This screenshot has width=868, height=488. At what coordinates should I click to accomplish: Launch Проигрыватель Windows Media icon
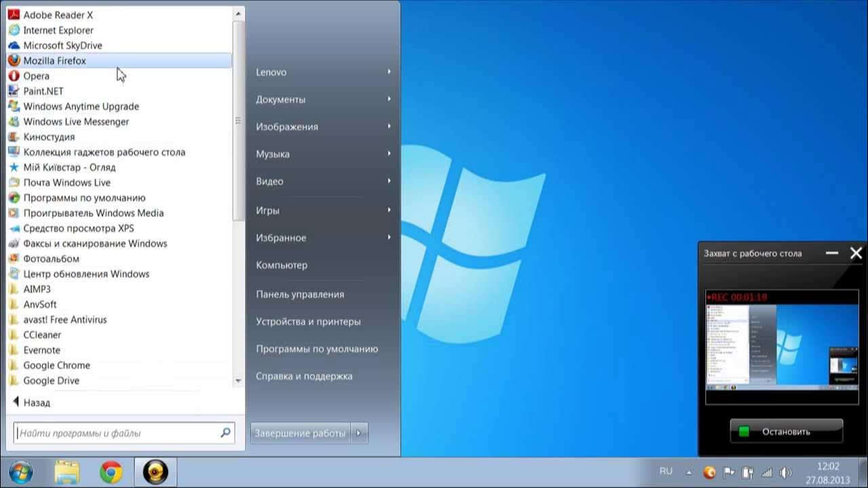click(14, 213)
